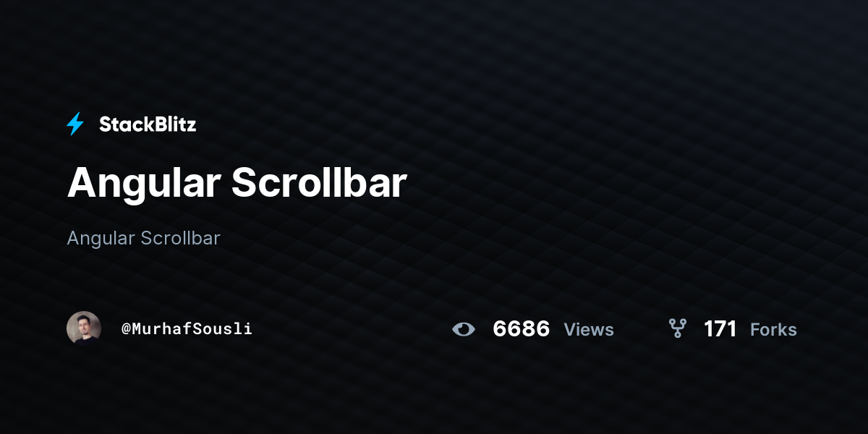Click the Views label
The image size is (868, 434).
point(589,330)
